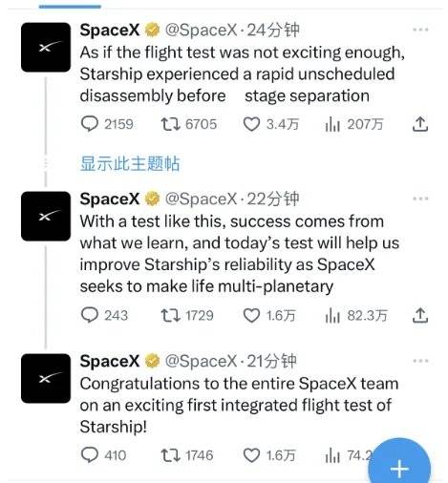Viewport: 448px width, 483px height.
Task: Share the multi-planetary tweet
Action: click(x=420, y=315)
